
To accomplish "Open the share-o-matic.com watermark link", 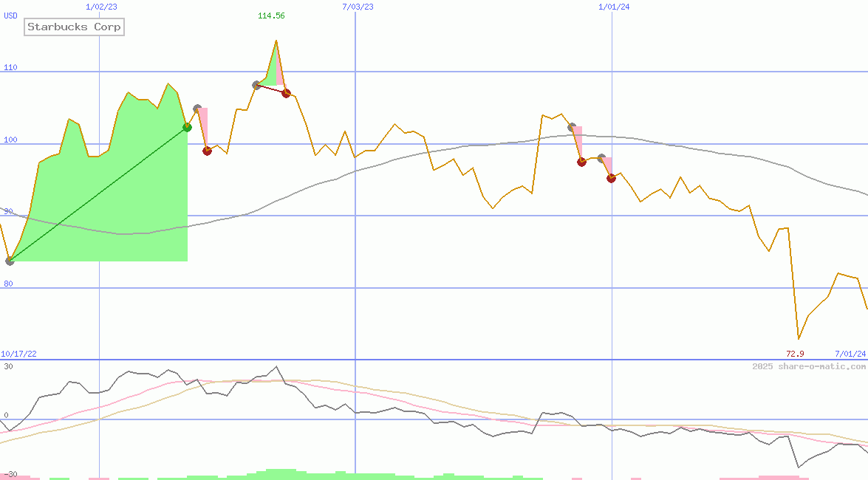I will pos(809,366).
